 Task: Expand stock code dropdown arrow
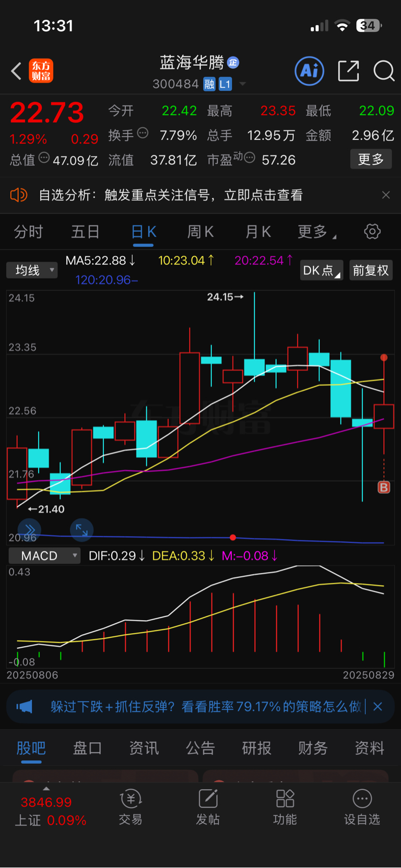click(x=242, y=84)
